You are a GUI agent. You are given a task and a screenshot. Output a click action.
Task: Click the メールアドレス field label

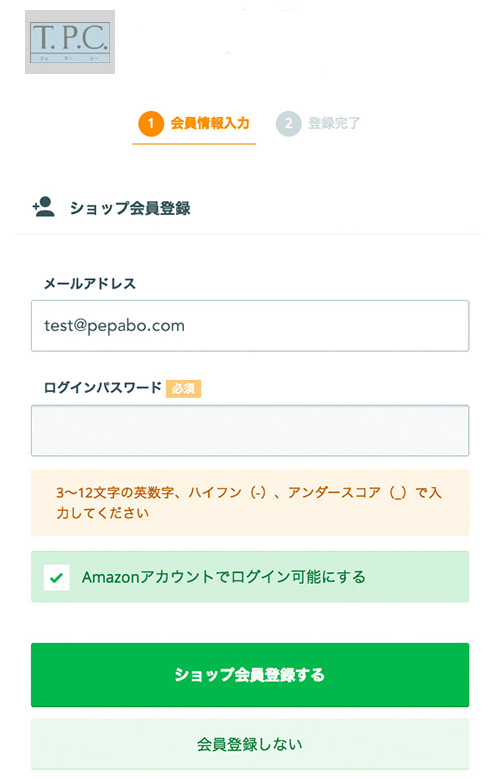pyautogui.click(x=90, y=284)
